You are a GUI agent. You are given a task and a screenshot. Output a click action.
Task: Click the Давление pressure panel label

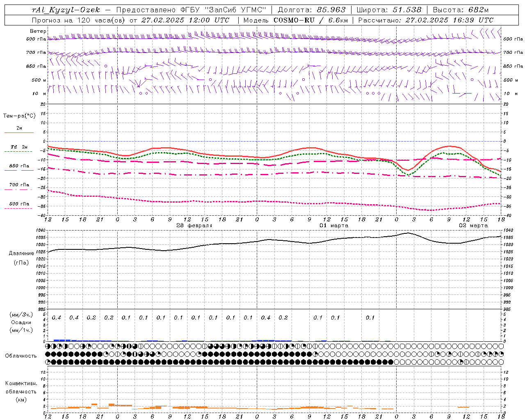pyautogui.click(x=21, y=253)
